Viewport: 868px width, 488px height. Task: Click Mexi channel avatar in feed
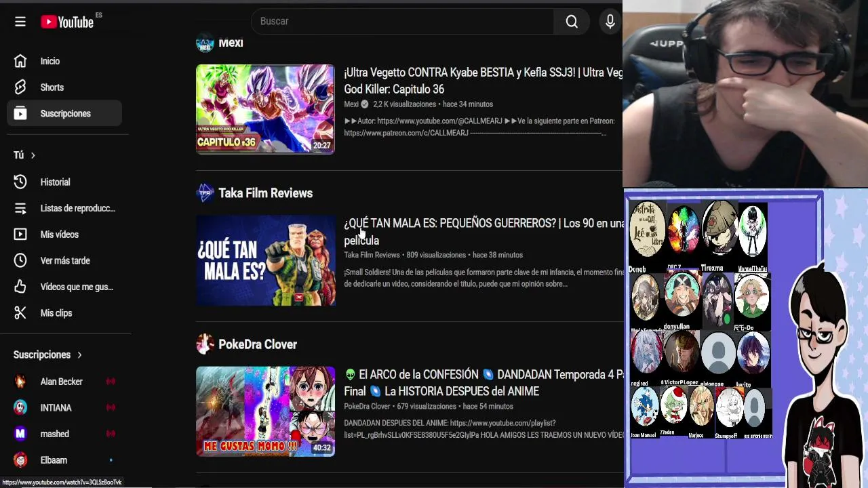[x=205, y=43]
